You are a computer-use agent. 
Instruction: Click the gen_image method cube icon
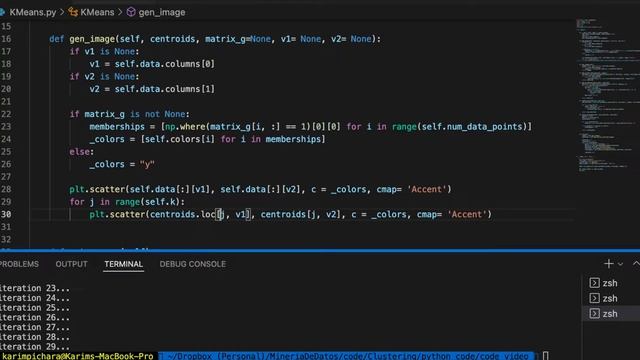(131, 12)
